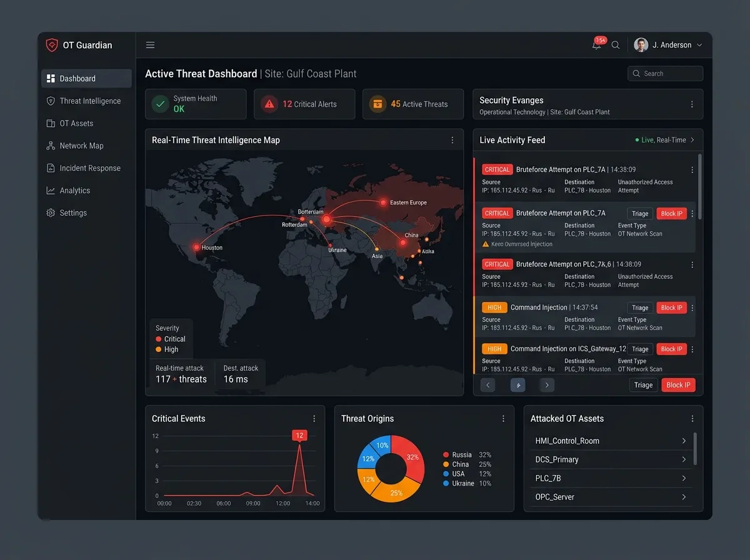Screen dimensions: 750x560
Task: Open the Settings gear icon in the sidebar
Action: [x=51, y=213]
